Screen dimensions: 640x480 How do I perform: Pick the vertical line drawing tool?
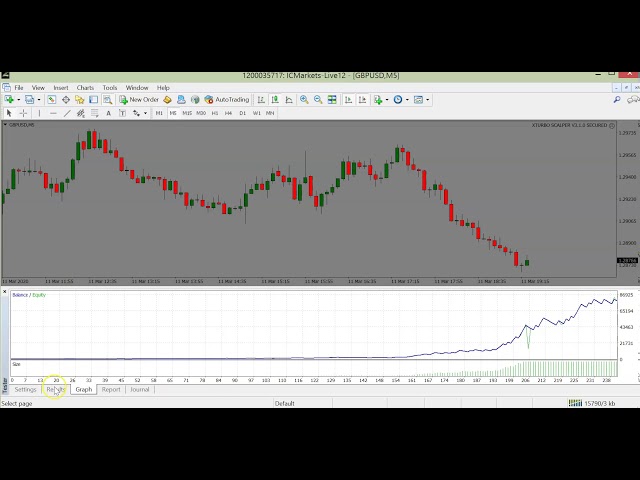pyautogui.click(x=40, y=113)
